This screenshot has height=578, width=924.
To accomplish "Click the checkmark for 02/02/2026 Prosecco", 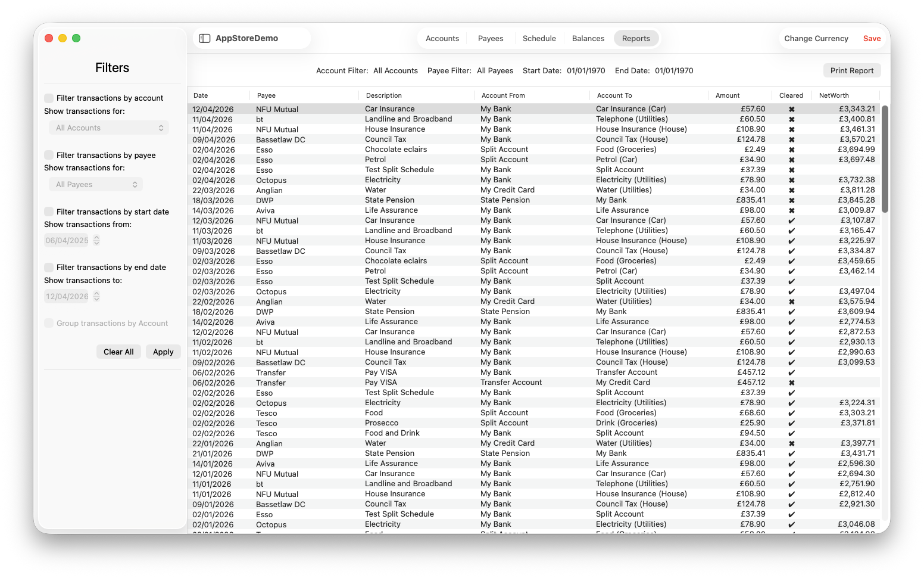I will [792, 423].
